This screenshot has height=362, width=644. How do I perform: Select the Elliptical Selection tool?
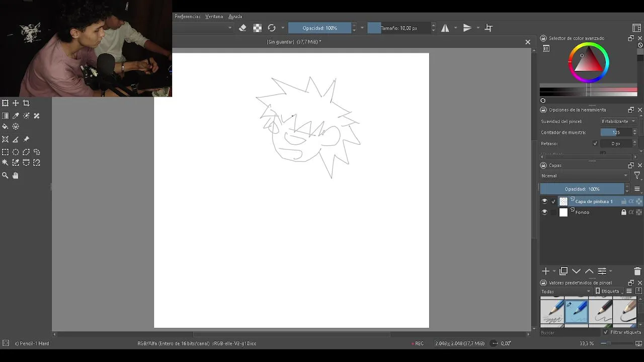click(16, 152)
